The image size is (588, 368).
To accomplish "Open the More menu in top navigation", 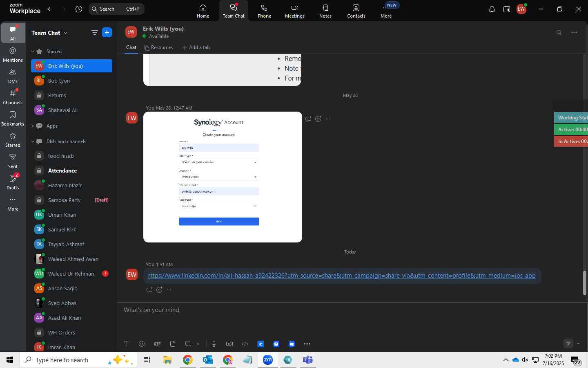I will [x=386, y=11].
